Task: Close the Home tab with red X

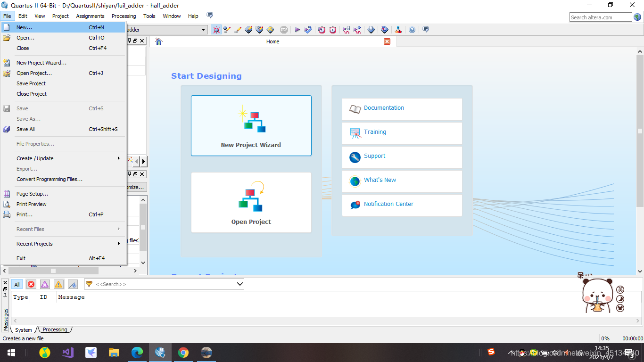Action: click(x=387, y=41)
